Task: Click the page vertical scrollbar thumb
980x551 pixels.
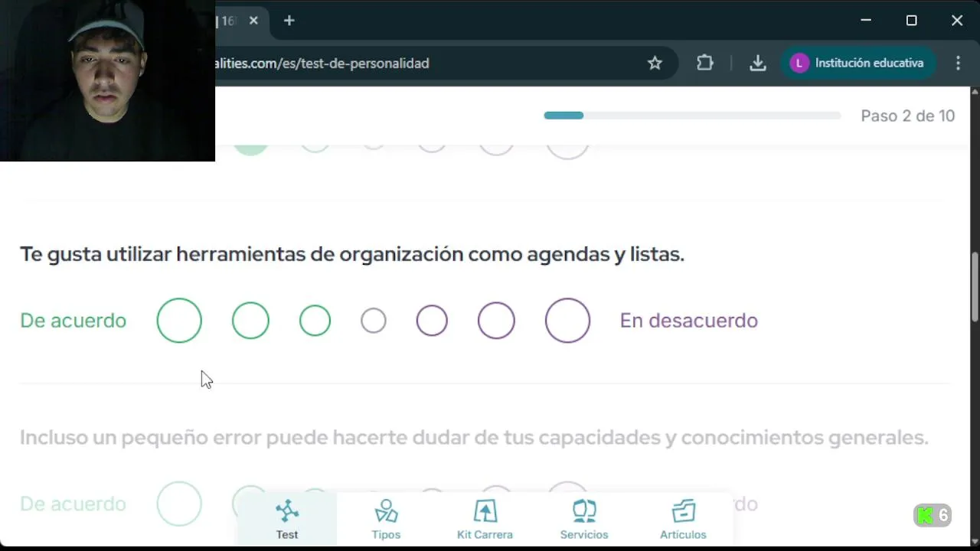Action: [x=975, y=287]
